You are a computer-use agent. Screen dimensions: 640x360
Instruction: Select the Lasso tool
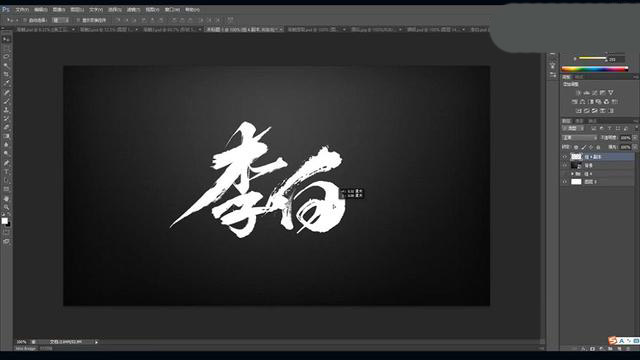point(6,57)
